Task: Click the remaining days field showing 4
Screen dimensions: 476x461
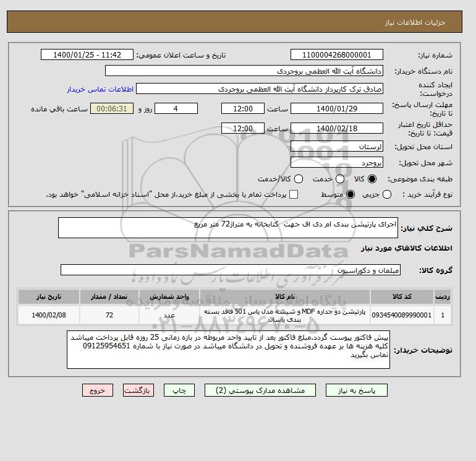Action: point(176,108)
